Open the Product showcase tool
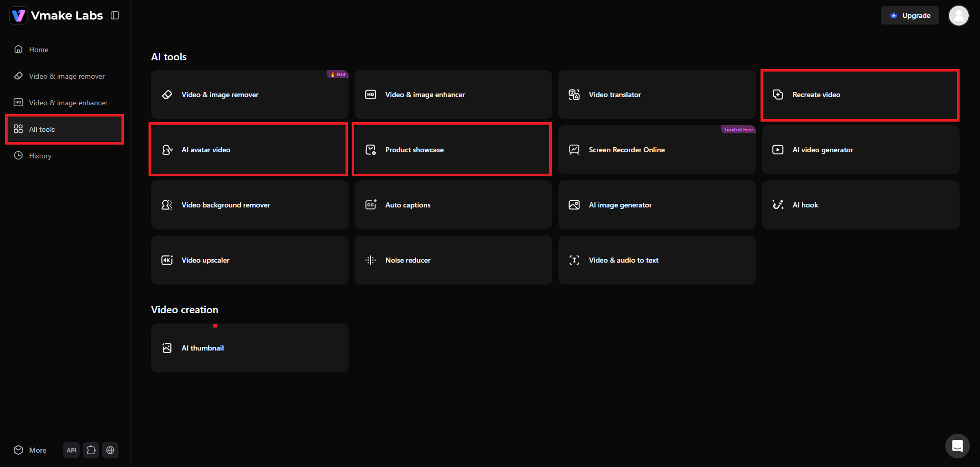The height and width of the screenshot is (467, 980). point(453,150)
